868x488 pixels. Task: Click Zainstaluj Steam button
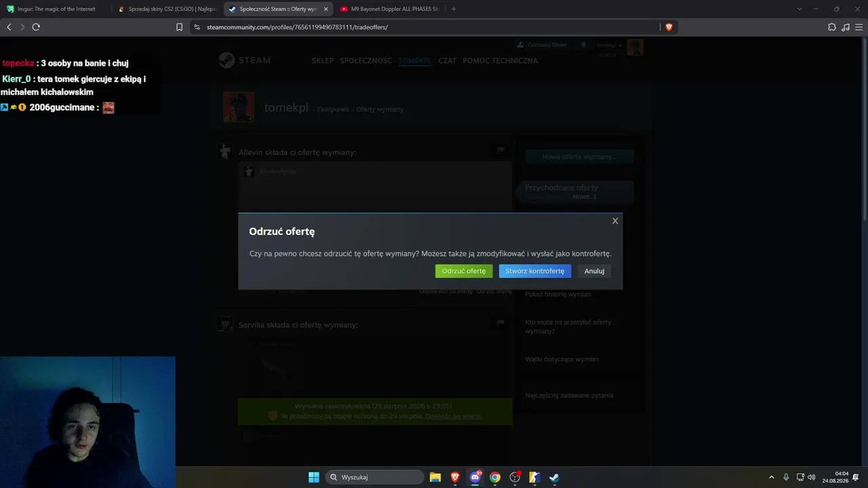[x=542, y=45]
